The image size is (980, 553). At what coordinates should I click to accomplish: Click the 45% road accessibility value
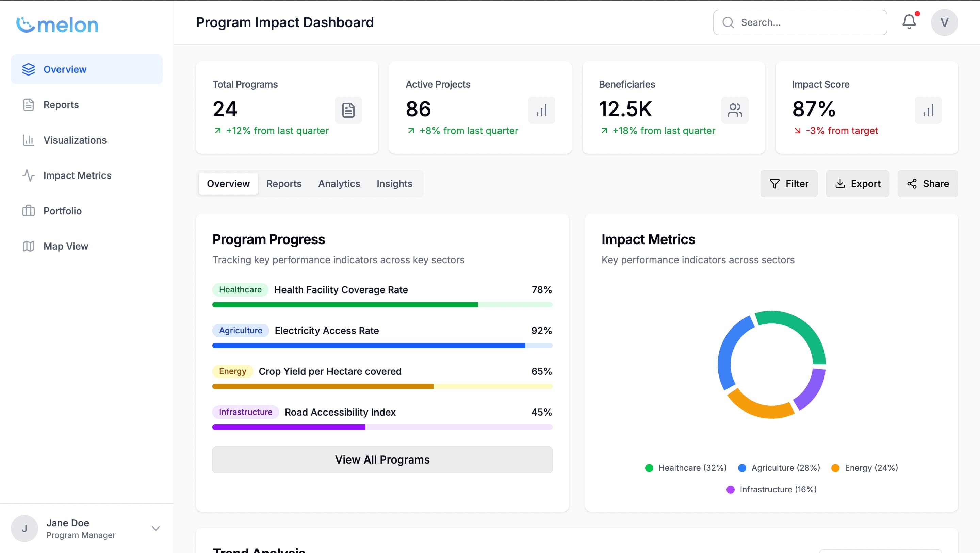point(541,412)
